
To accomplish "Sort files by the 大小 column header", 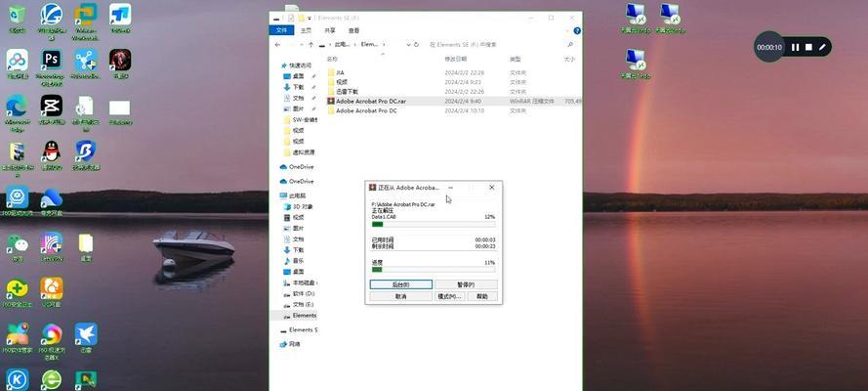I will pyautogui.click(x=569, y=59).
